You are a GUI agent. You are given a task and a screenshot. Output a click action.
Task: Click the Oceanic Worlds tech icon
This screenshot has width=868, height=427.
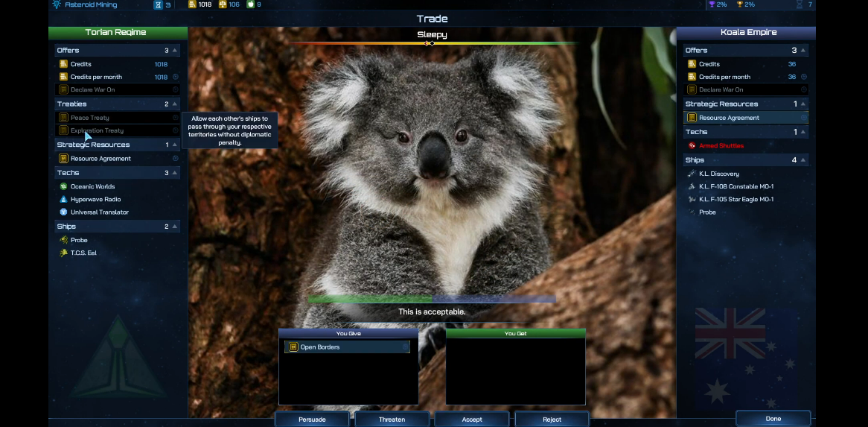(x=64, y=186)
